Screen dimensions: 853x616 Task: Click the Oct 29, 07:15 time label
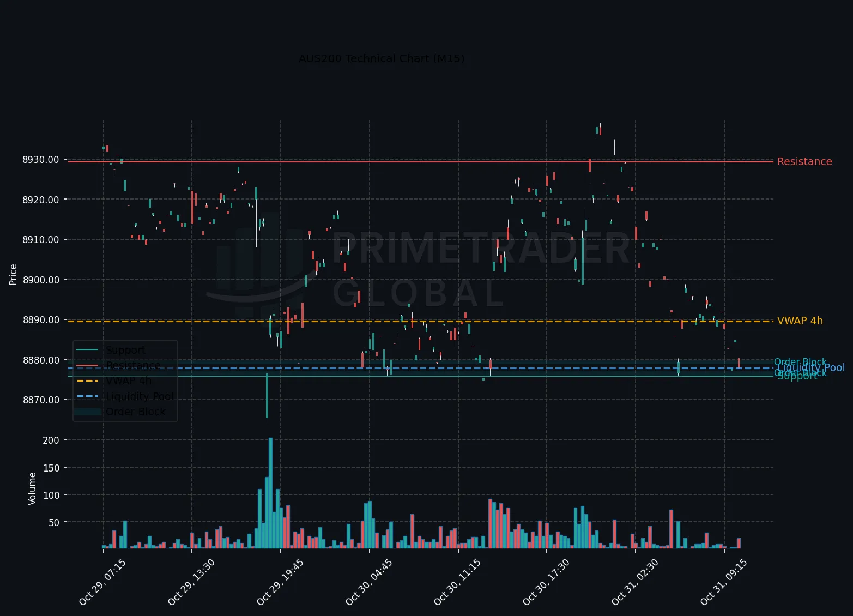click(102, 582)
